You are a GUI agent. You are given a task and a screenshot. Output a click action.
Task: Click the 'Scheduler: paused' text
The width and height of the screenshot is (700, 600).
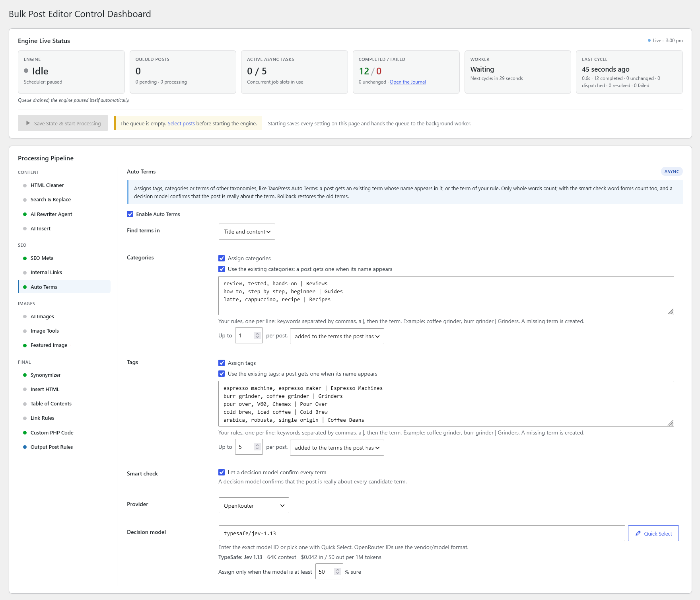[43, 82]
